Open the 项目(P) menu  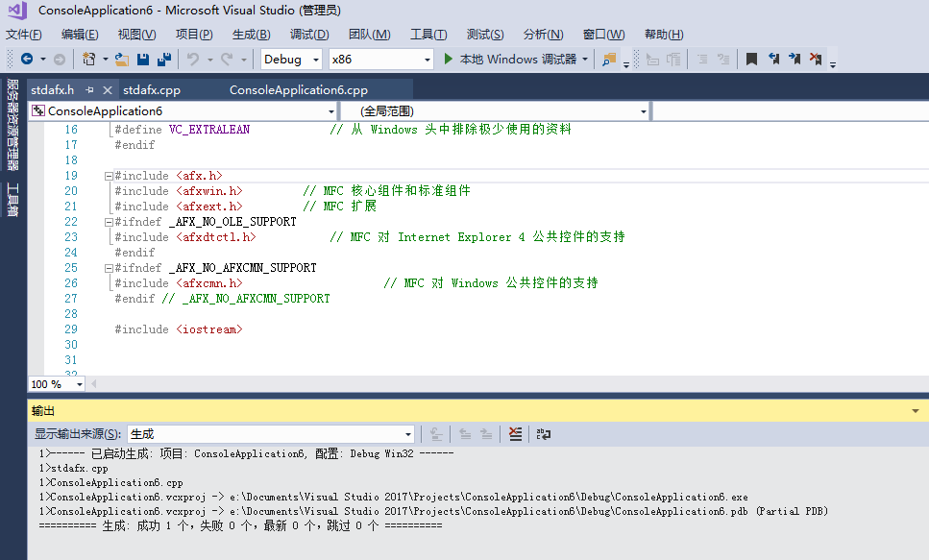[194, 35]
